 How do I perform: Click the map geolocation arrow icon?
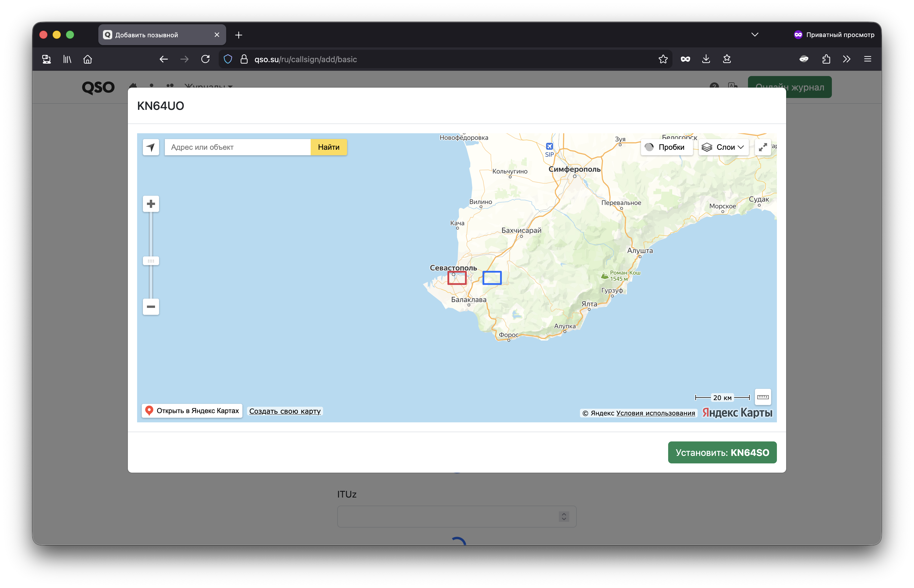[151, 147]
